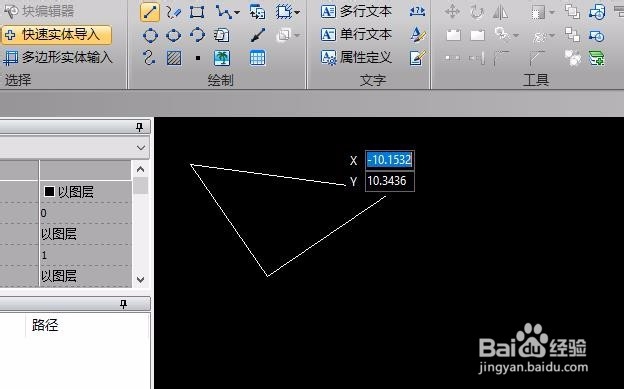Click the palm tree insert image icon
Viewport: 624px width, 389px height.
pyautogui.click(x=222, y=59)
